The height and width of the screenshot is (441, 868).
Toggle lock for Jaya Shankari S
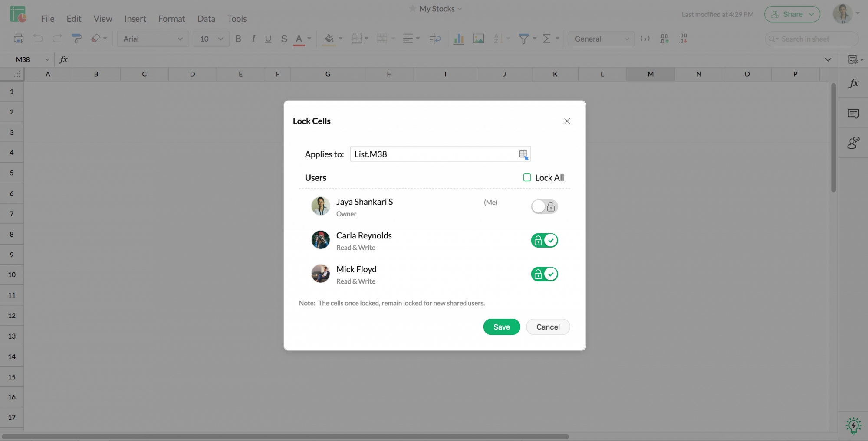[544, 206]
